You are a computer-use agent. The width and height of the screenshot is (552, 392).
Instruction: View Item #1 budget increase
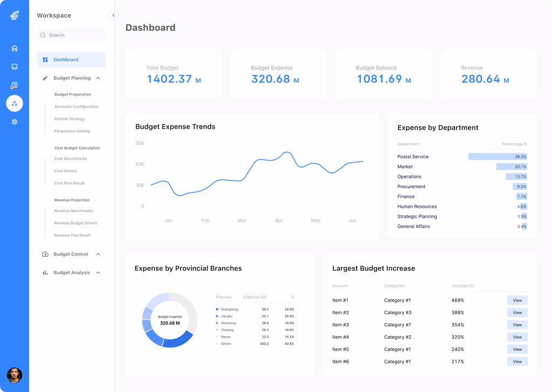pos(517,300)
